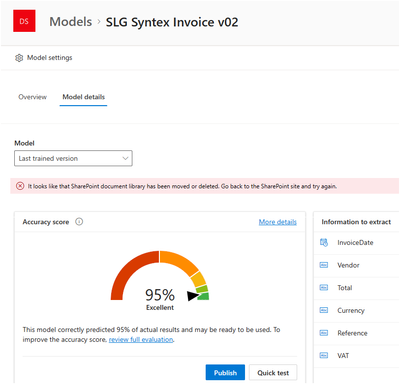This screenshot has width=400, height=384.
Task: Click the accuracy gauge pointer arrow
Action: point(193,295)
